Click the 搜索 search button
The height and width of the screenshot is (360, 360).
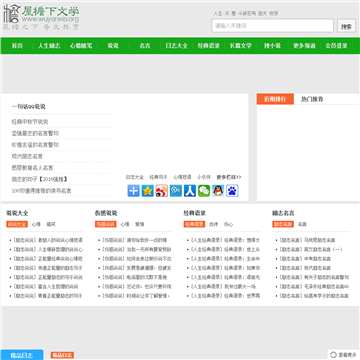click(x=346, y=26)
